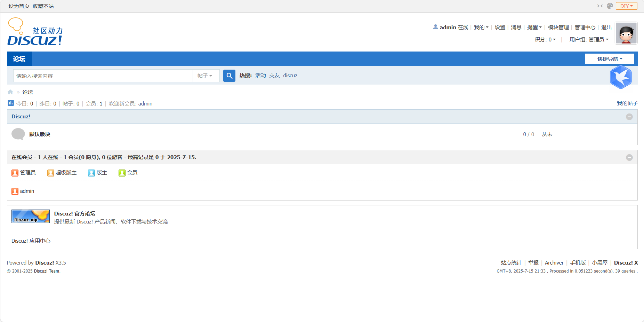The width and height of the screenshot is (644, 322).
Task: Expand the 积分: 0 dropdown
Action: point(545,40)
